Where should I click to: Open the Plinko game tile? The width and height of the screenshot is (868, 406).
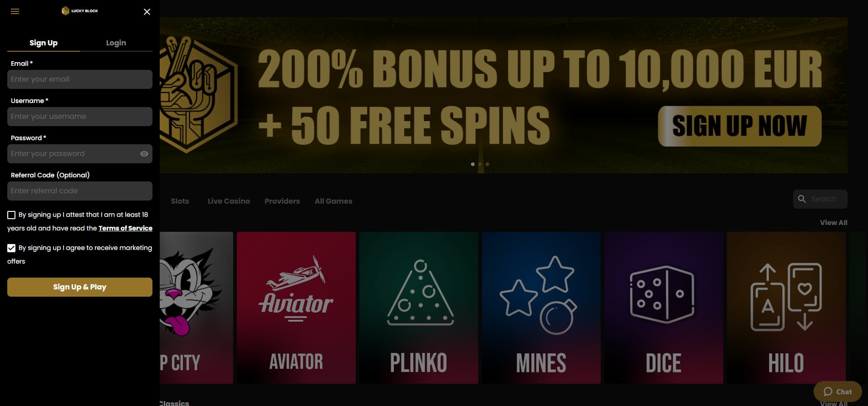point(419,308)
